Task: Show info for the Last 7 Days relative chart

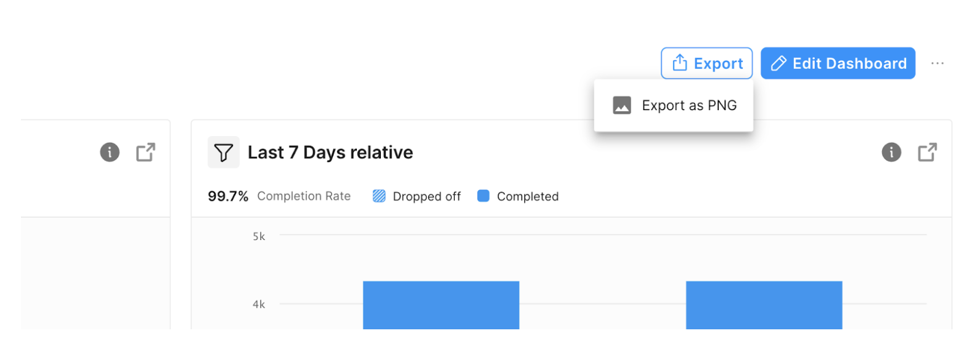Action: [x=891, y=152]
